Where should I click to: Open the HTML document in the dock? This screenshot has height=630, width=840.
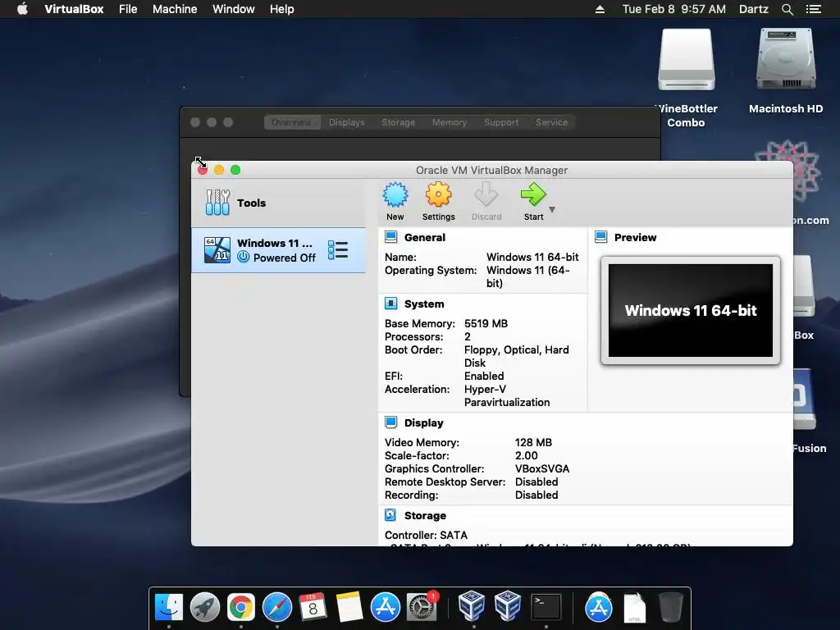(635, 607)
